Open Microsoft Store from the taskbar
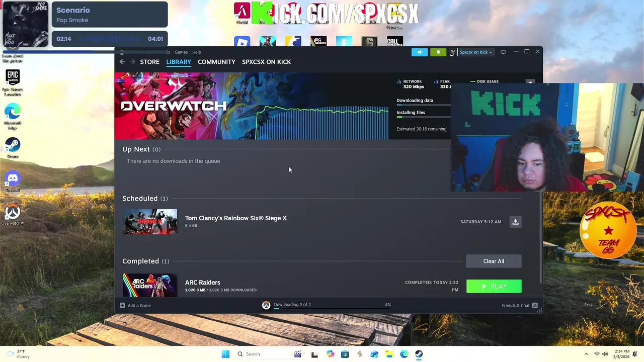Image resolution: width=644 pixels, height=362 pixels. 345,354
